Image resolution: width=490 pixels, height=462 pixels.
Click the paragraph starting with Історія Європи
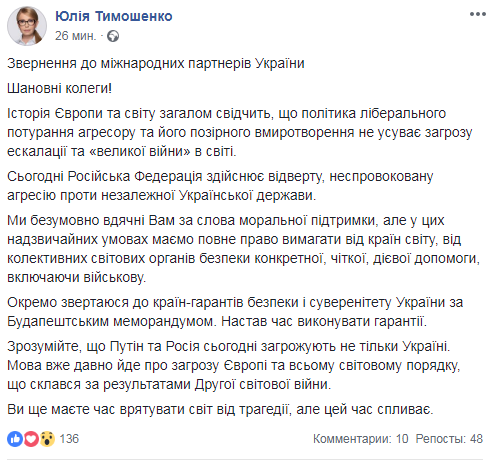[x=240, y=132]
